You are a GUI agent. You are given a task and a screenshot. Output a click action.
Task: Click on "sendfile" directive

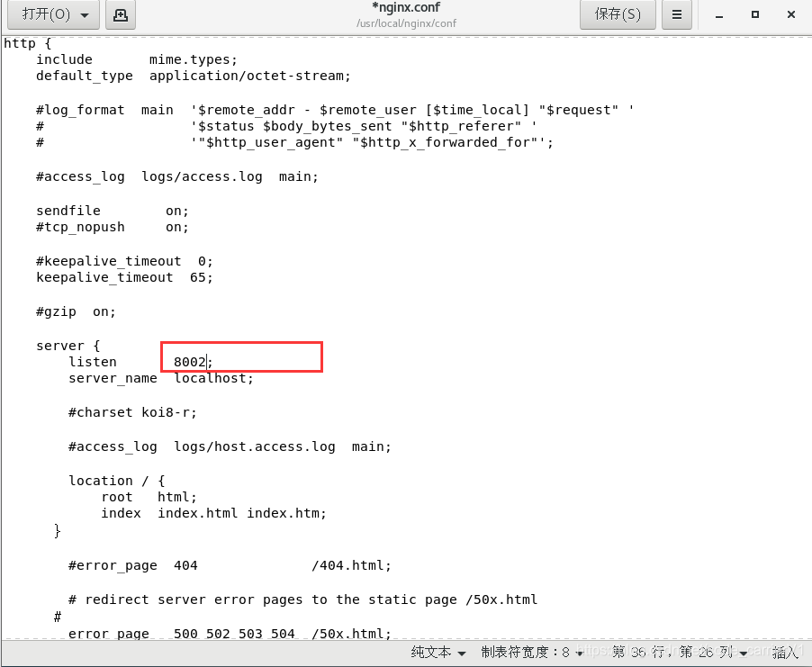point(68,211)
